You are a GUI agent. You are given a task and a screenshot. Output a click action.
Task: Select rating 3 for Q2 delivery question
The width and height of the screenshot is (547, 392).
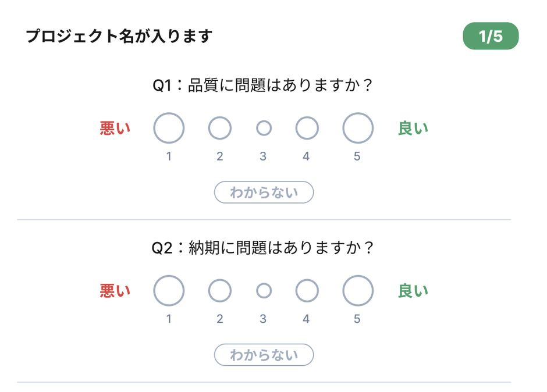pyautogui.click(x=263, y=290)
